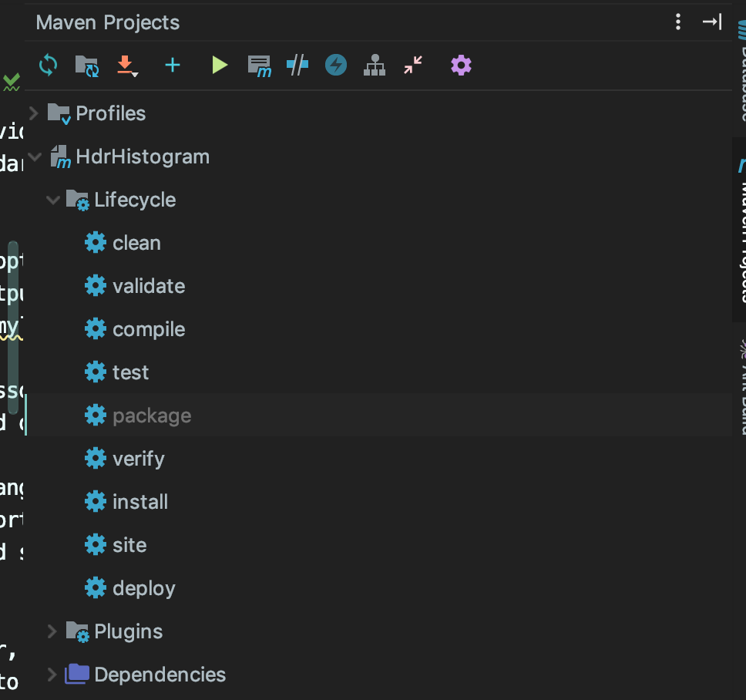Toggle skip tests mode lightning icon
746x700 pixels.
(x=336, y=66)
